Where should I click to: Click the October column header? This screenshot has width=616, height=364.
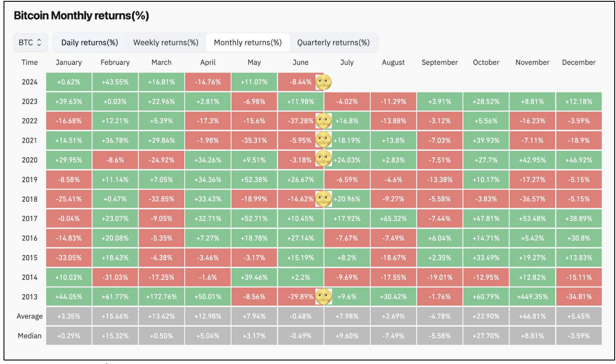coord(486,62)
